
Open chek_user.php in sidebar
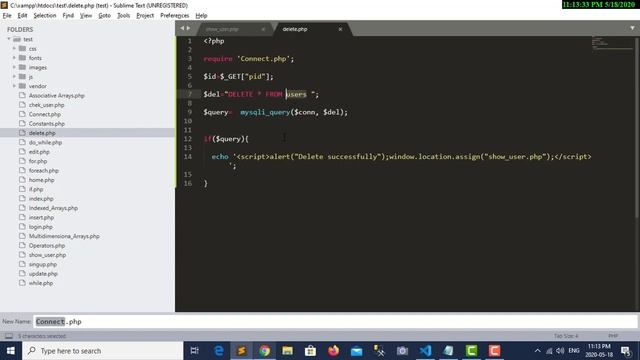point(46,105)
